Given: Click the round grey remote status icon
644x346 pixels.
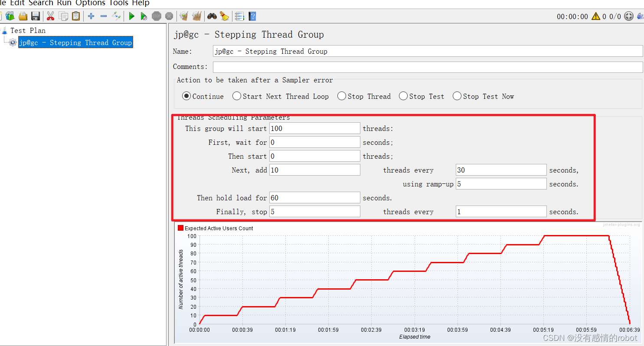Looking at the screenshot, I should 629,16.
